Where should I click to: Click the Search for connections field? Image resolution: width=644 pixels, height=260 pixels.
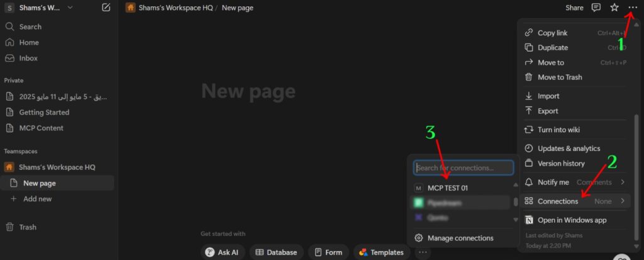(464, 168)
